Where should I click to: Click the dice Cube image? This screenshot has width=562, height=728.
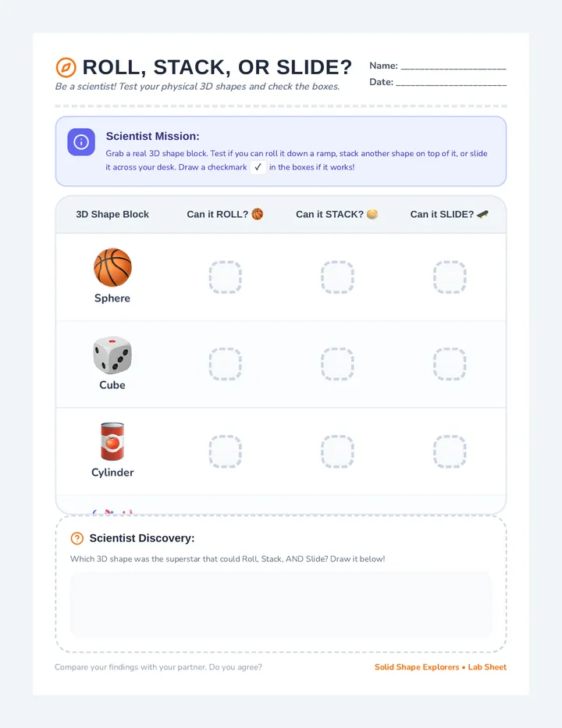112,355
